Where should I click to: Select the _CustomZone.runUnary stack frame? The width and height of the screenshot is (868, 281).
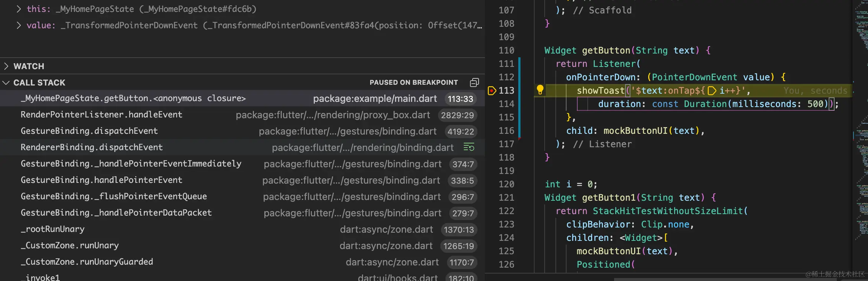(242, 245)
